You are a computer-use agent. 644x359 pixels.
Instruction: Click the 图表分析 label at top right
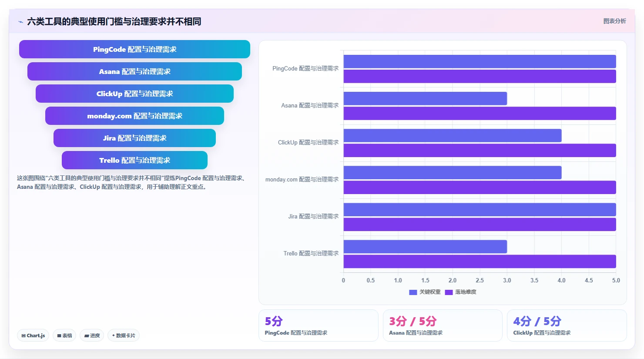(x=614, y=21)
